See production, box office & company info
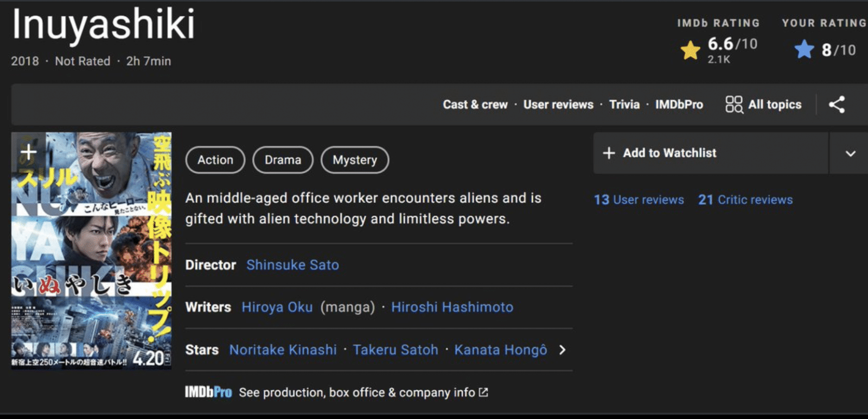Screen dimensions: 868x419 pos(363,392)
